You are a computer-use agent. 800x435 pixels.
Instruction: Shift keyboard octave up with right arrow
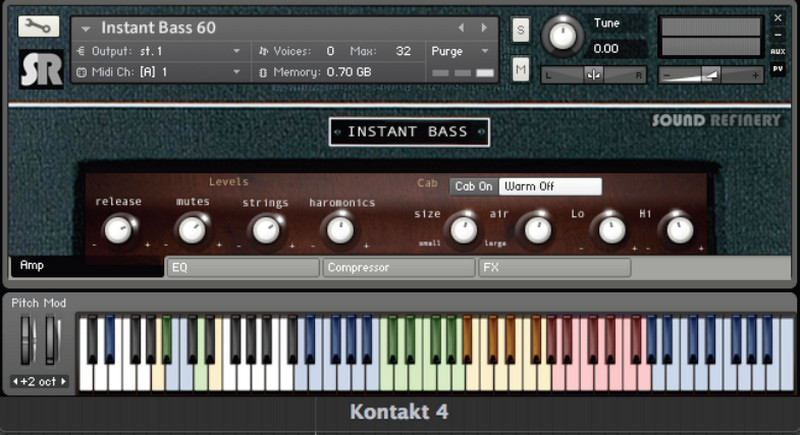pyautogui.click(x=65, y=381)
